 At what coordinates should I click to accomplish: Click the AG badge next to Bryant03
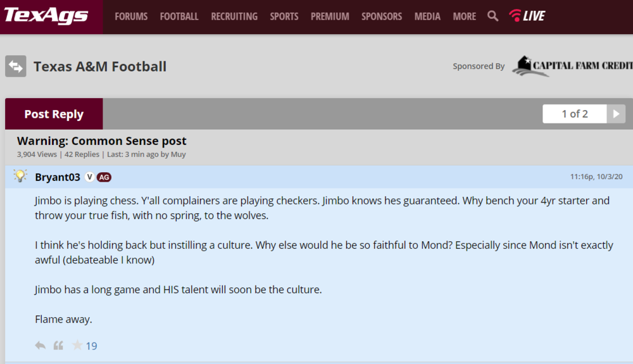coord(104,177)
